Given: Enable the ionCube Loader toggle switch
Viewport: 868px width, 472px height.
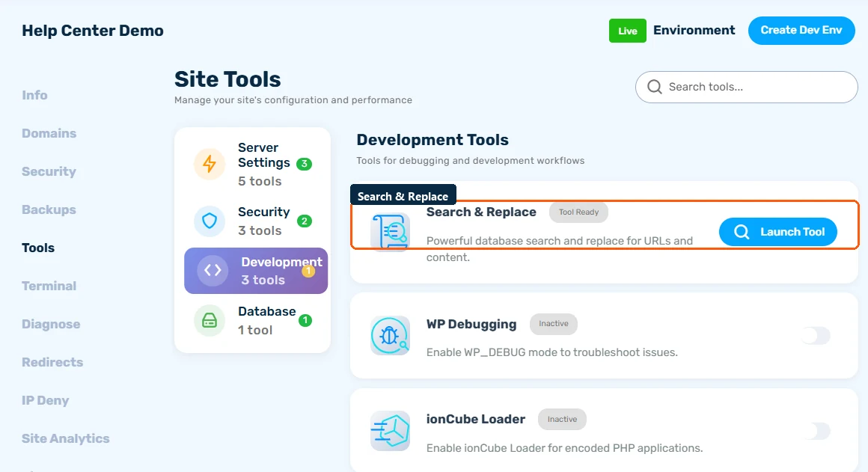Looking at the screenshot, I should [x=816, y=431].
